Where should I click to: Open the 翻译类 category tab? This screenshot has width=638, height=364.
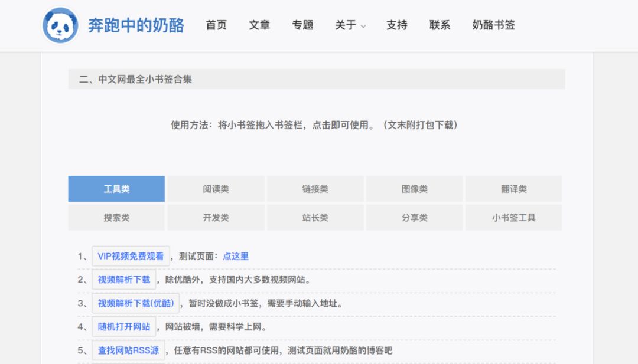tap(513, 189)
